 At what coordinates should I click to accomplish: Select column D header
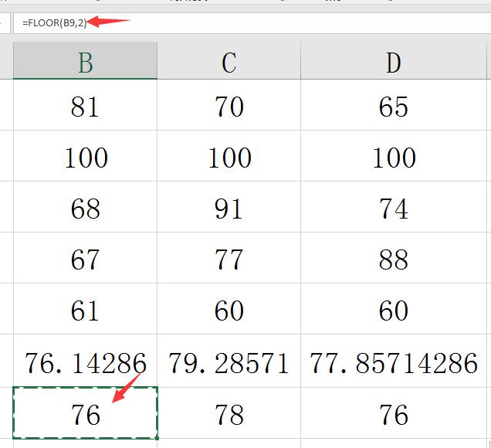pos(394,62)
